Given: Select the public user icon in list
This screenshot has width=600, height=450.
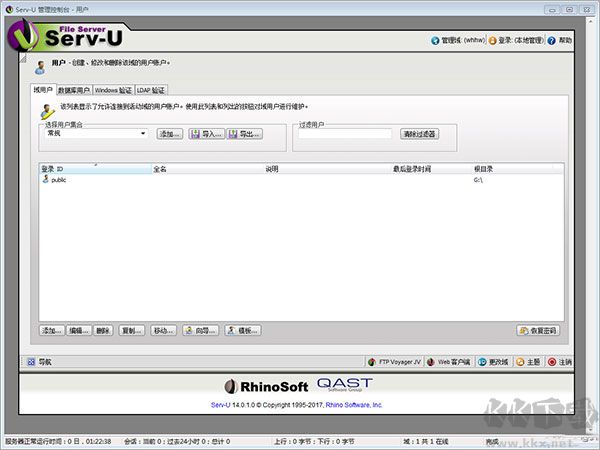Looking at the screenshot, I should [x=46, y=179].
